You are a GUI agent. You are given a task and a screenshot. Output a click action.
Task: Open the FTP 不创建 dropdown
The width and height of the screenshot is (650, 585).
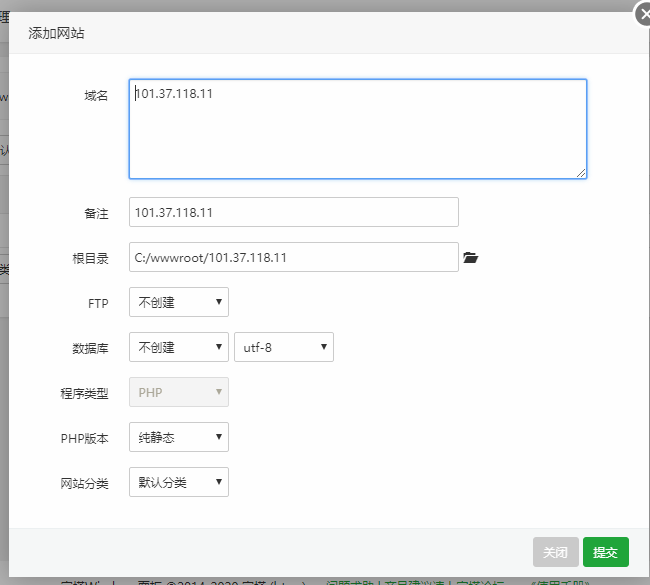pyautogui.click(x=179, y=302)
